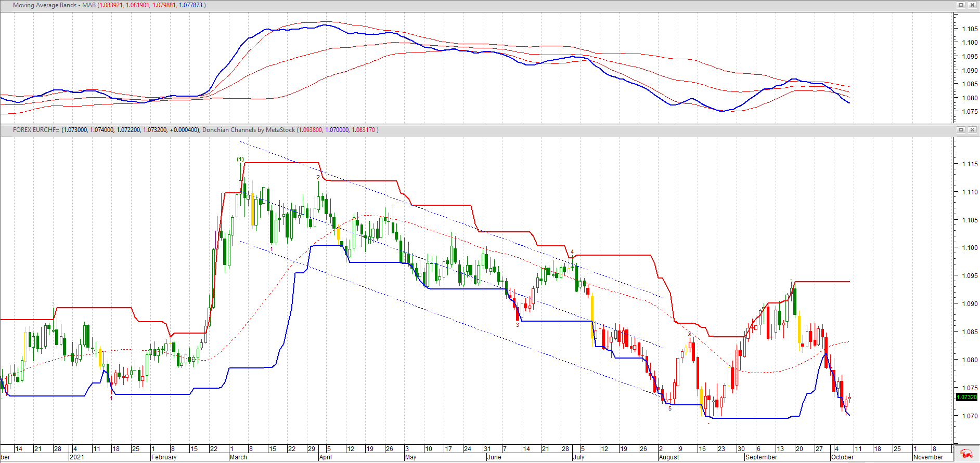980x463 pixels.
Task: Select the blue MAB value 1.077873
Action: coord(191,5)
